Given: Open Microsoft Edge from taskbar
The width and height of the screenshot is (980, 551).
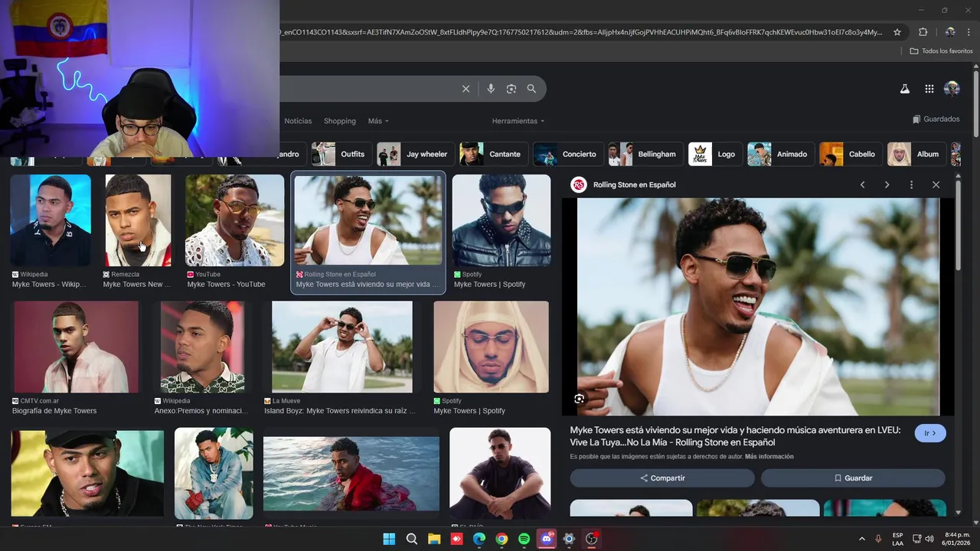Looking at the screenshot, I should tap(479, 539).
